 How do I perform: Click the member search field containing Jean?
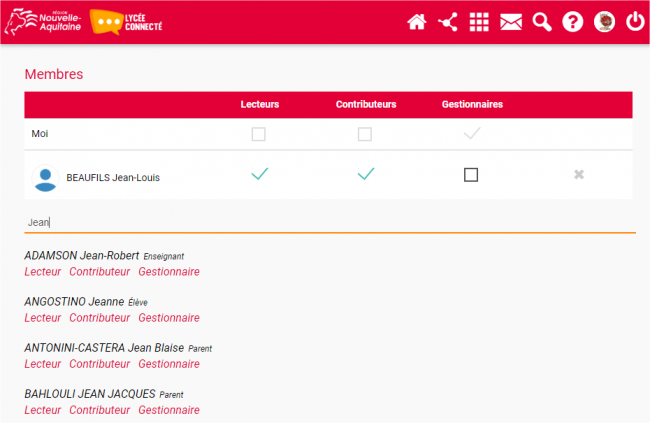click(330, 222)
